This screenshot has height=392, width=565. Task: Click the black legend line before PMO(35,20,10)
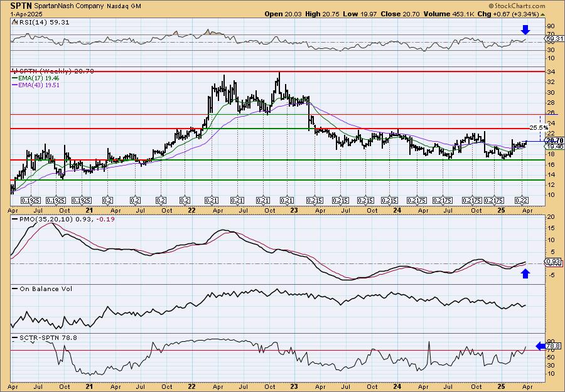pyautogui.click(x=15, y=219)
